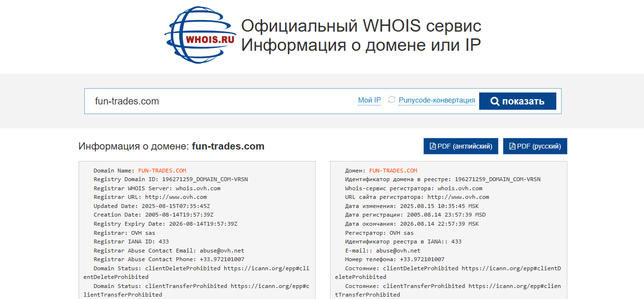Download the PDF (русский) report
The width and height of the screenshot is (644, 299).
pos(535,146)
